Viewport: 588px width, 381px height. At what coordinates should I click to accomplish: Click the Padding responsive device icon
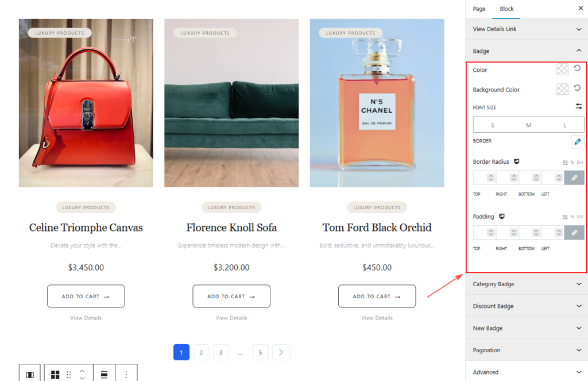point(501,217)
